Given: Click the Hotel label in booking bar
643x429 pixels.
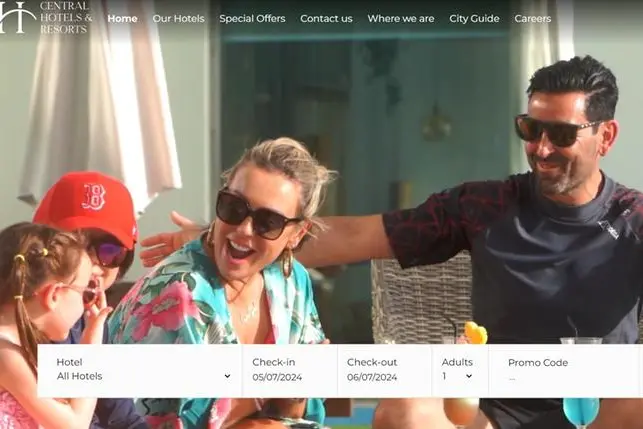Looking at the screenshot, I should (69, 362).
